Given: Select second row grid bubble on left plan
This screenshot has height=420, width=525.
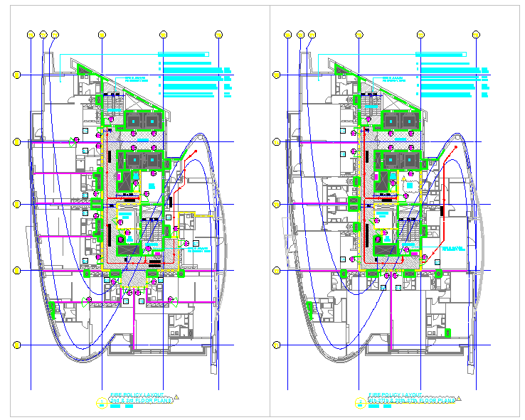Looking at the screenshot, I should (x=18, y=142).
